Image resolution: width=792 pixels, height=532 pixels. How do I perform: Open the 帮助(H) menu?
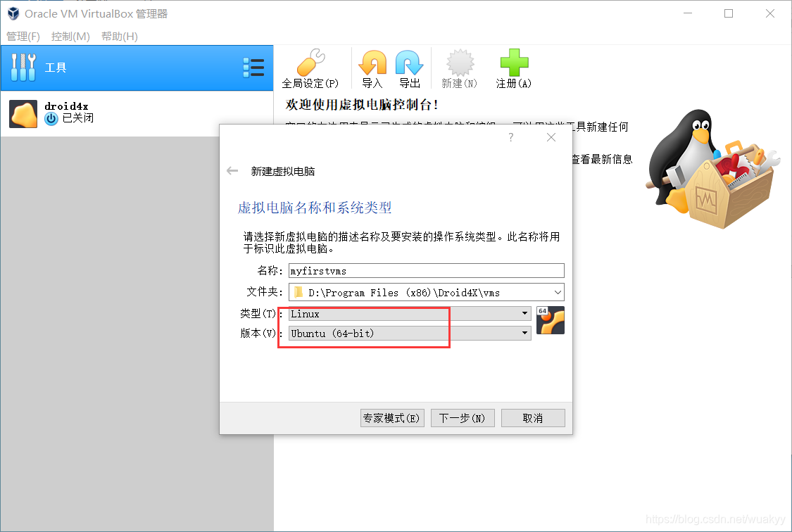[119, 37]
